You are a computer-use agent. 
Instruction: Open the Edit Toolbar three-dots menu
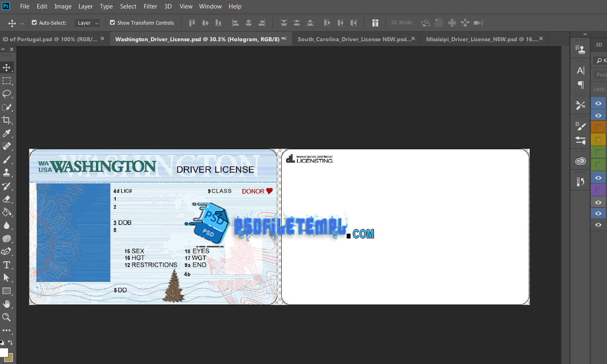pyautogui.click(x=7, y=330)
